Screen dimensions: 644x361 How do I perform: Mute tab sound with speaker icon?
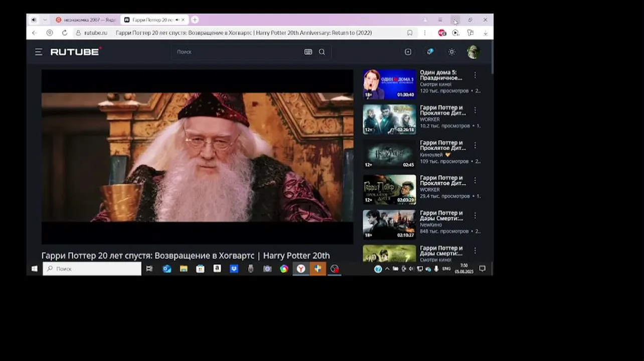(34, 20)
